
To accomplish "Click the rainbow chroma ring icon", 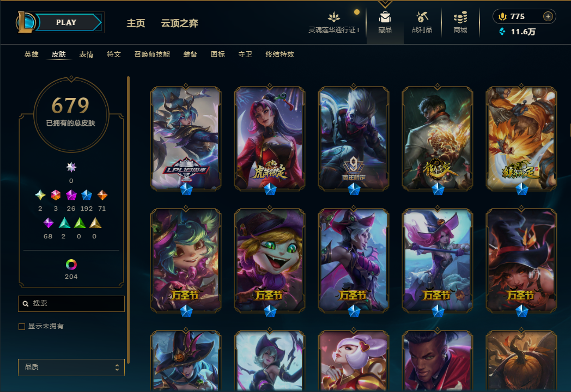I will (x=71, y=264).
